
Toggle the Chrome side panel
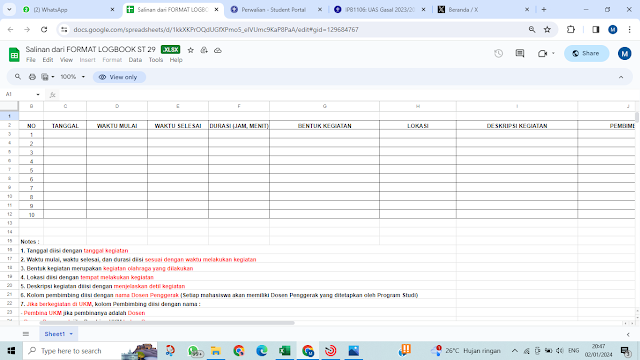click(x=596, y=29)
